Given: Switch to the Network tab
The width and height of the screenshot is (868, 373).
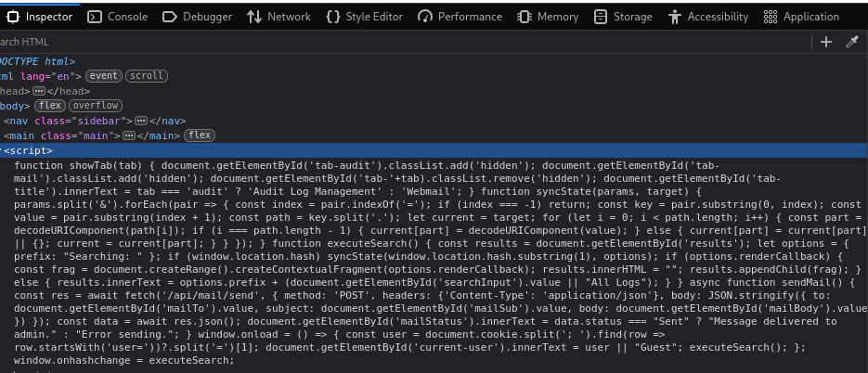Looking at the screenshot, I should pyautogui.click(x=279, y=17).
